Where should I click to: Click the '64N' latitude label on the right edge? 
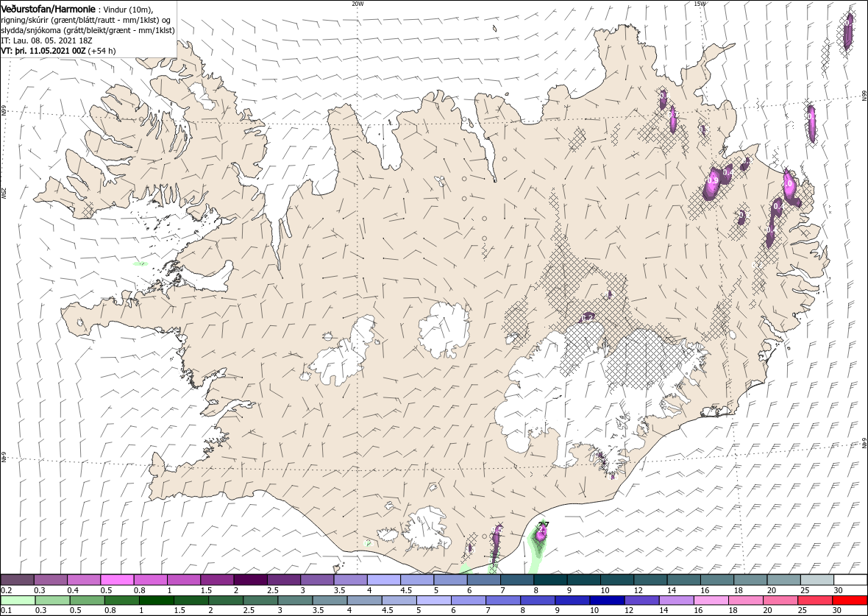pyautogui.click(x=864, y=442)
